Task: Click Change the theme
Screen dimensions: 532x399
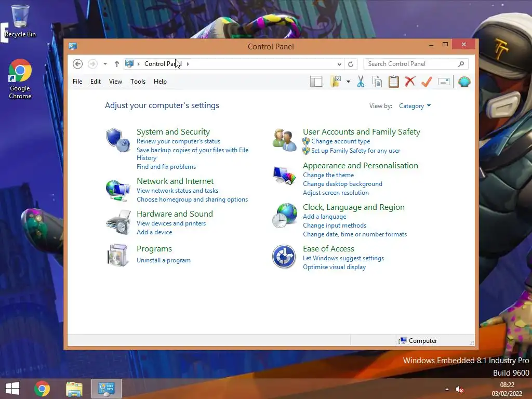Action: point(328,175)
